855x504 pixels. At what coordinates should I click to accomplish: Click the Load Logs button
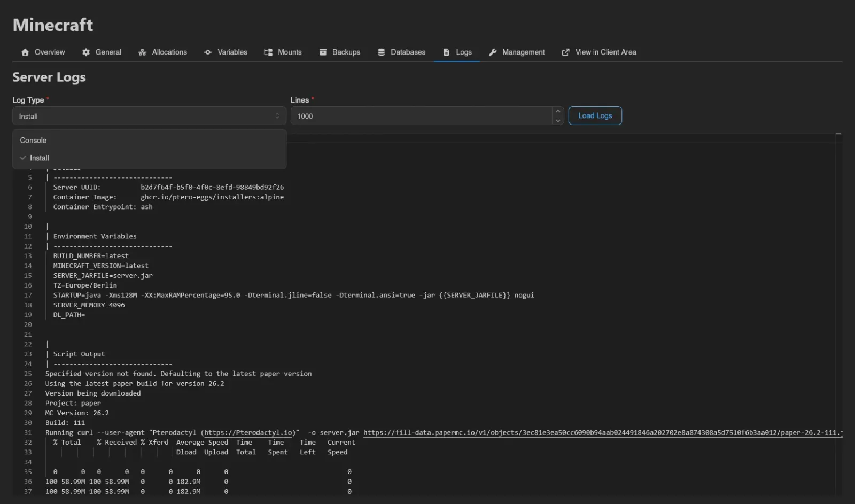coord(595,116)
